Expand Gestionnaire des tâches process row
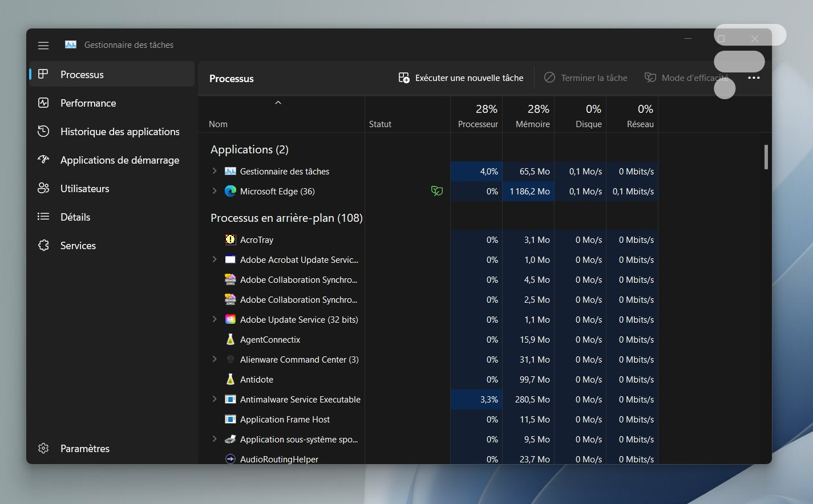 215,171
